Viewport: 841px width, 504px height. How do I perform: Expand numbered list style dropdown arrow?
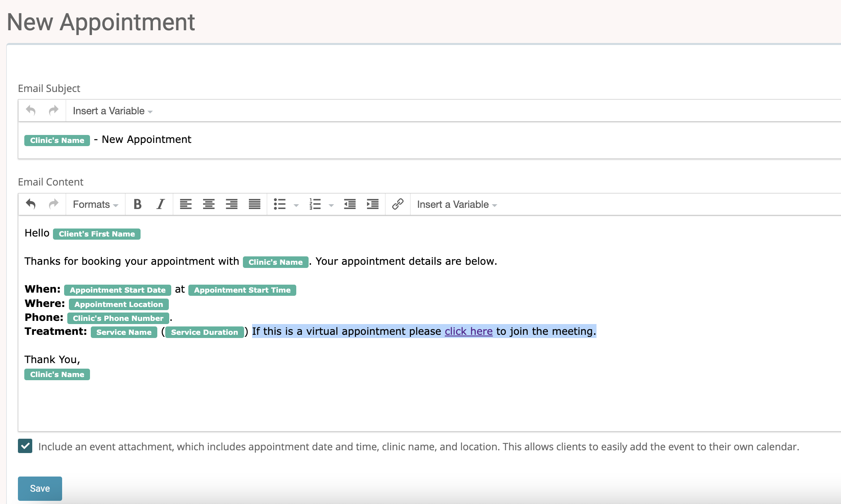tap(331, 205)
